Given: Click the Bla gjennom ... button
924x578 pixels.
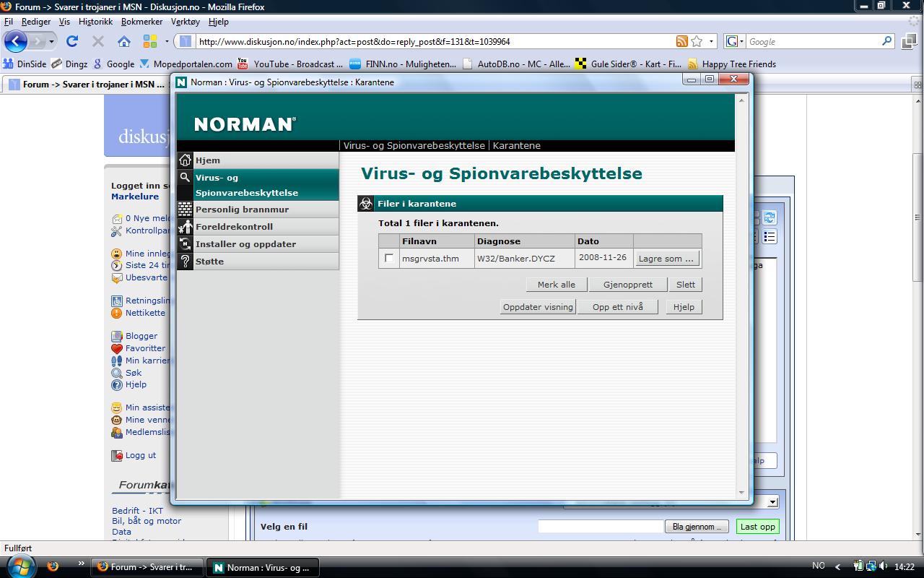Looking at the screenshot, I should (x=697, y=527).
